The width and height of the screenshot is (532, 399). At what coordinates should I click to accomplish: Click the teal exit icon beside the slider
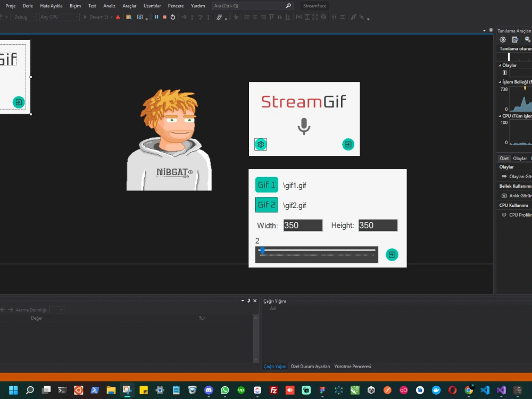[x=392, y=254]
